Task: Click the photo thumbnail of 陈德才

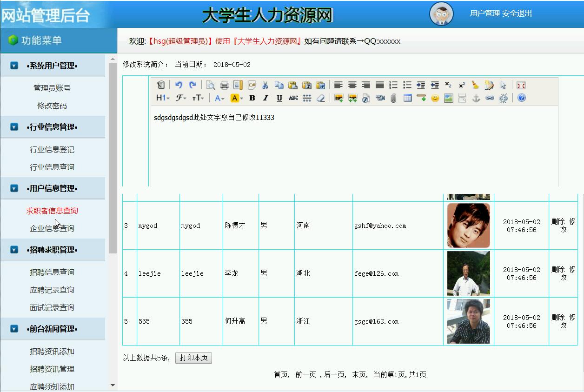Action: pyautogui.click(x=469, y=226)
